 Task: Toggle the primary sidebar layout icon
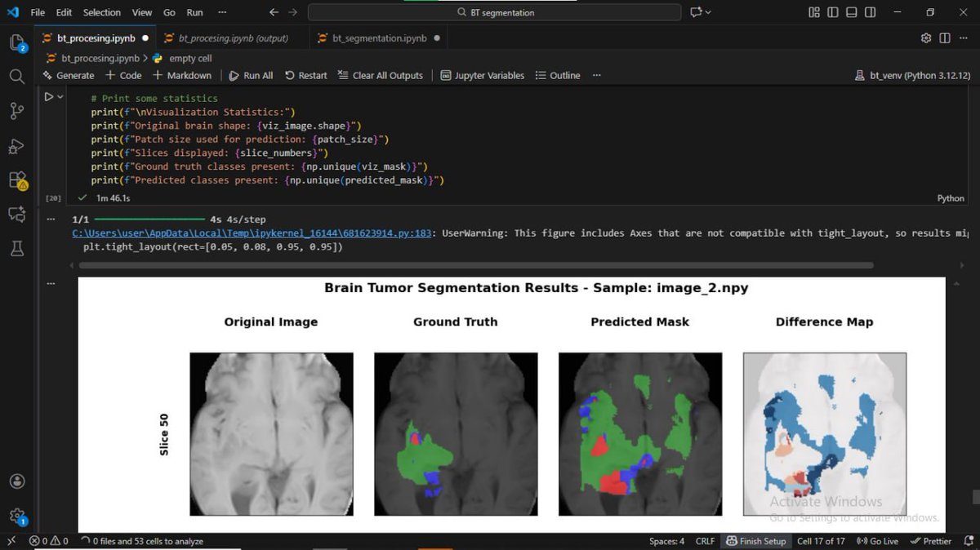tap(832, 12)
